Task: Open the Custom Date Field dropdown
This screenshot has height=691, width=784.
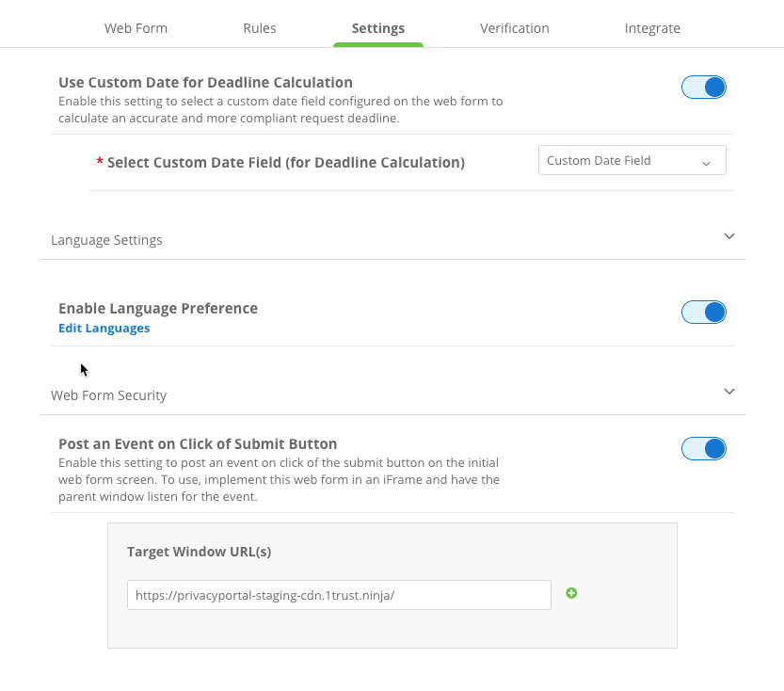Action: (631, 161)
